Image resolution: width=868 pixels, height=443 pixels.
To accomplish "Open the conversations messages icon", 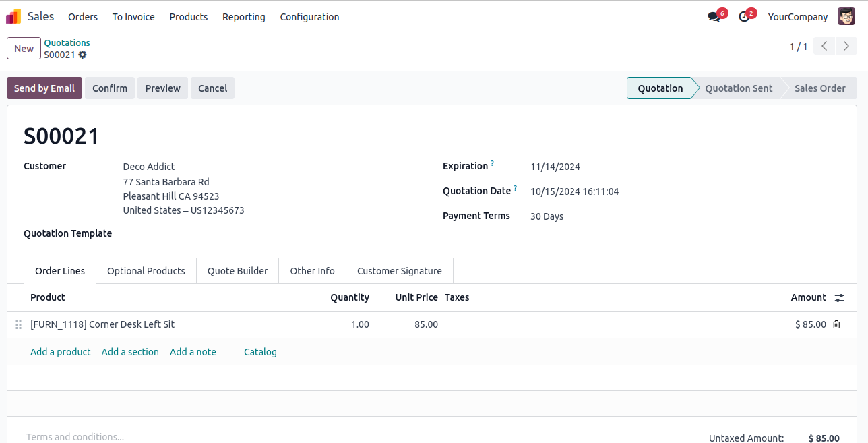I will click(x=714, y=17).
